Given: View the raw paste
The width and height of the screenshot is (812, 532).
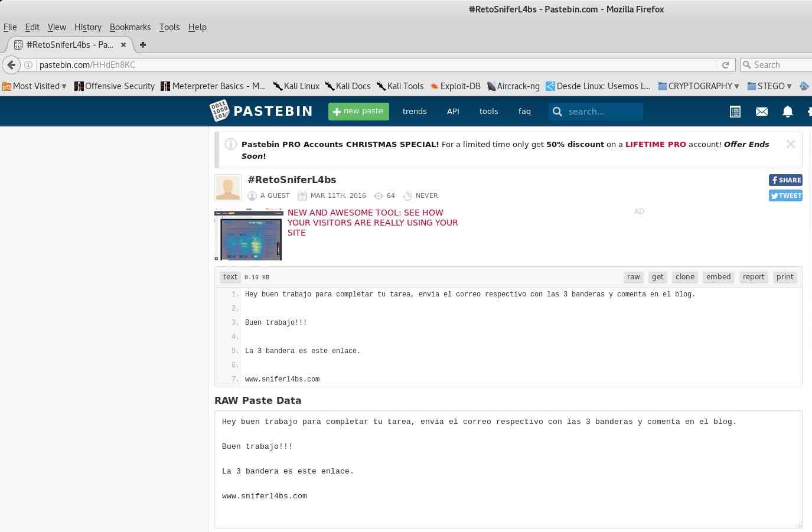Looking at the screenshot, I should pos(633,277).
